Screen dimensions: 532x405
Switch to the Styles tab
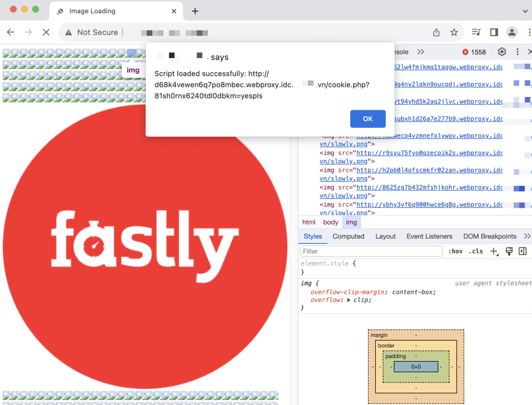click(x=313, y=237)
